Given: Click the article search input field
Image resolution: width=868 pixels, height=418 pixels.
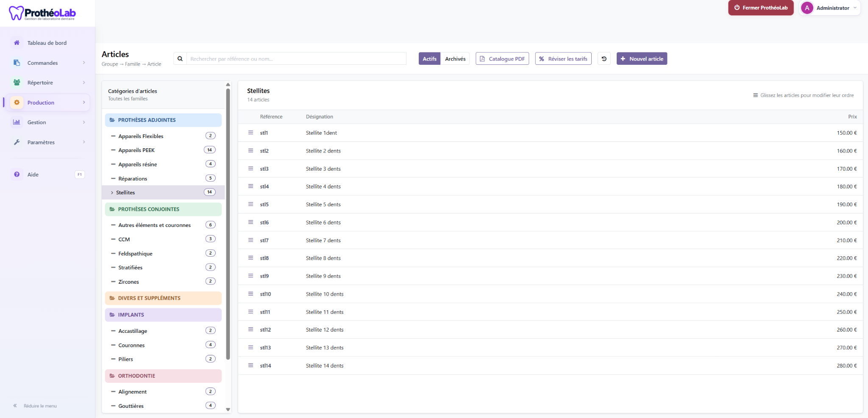Looking at the screenshot, I should 296,59.
